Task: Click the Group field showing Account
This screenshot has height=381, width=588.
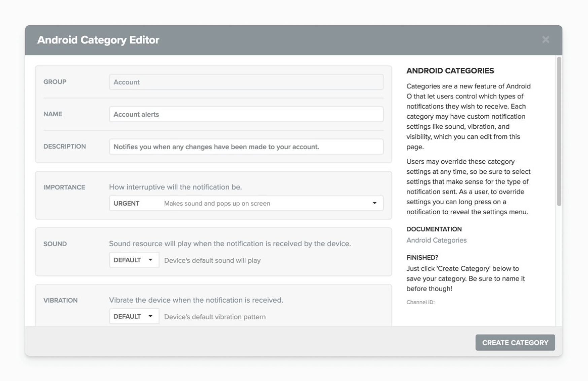Action: pyautogui.click(x=246, y=82)
